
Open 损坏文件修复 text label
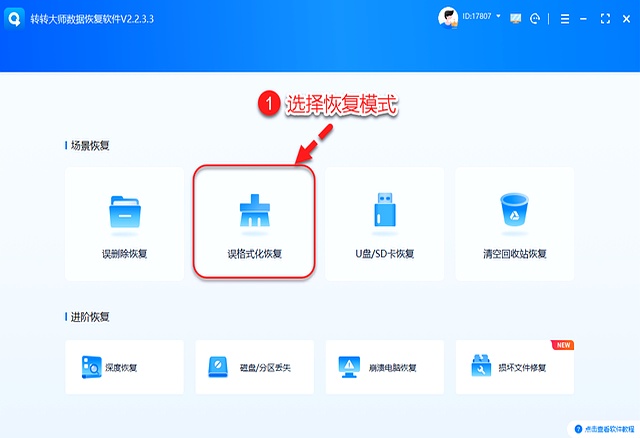[x=522, y=368]
